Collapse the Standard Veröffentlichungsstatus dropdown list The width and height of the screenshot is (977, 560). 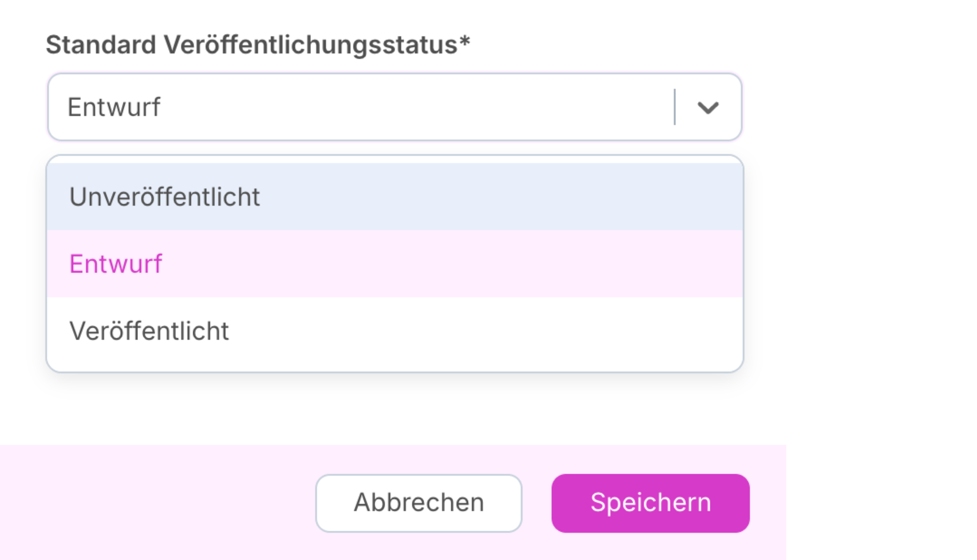(x=708, y=107)
